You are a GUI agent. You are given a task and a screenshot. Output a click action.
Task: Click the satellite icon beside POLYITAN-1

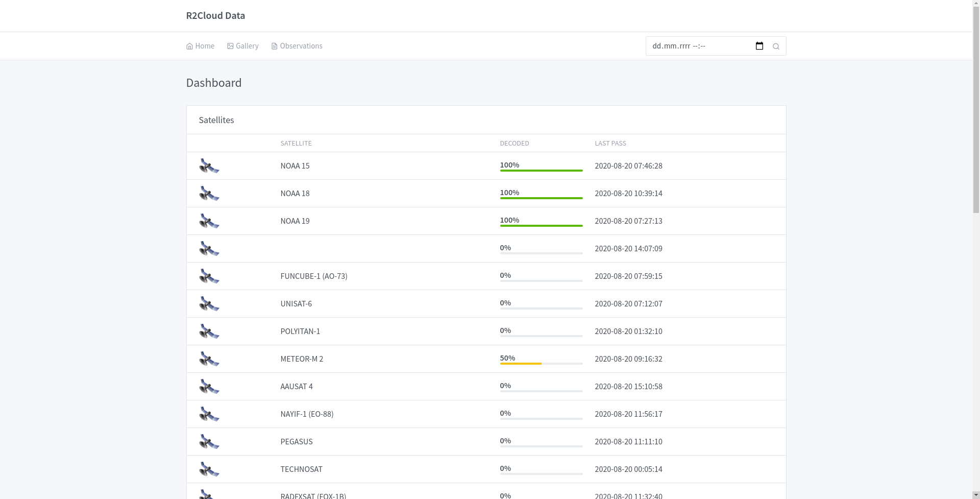209,331
